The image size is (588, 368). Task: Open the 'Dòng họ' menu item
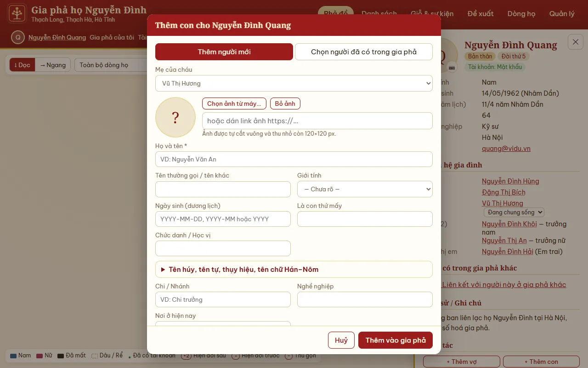(x=521, y=14)
